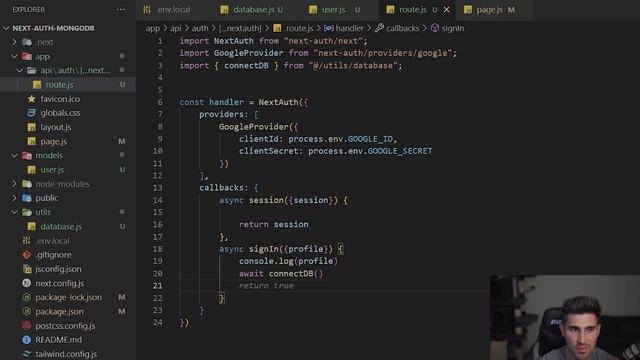Screen dimensions: 640x360
Task: Click 'GOOGLE_SECRET' on line 10
Action: pyautogui.click(x=400, y=151)
